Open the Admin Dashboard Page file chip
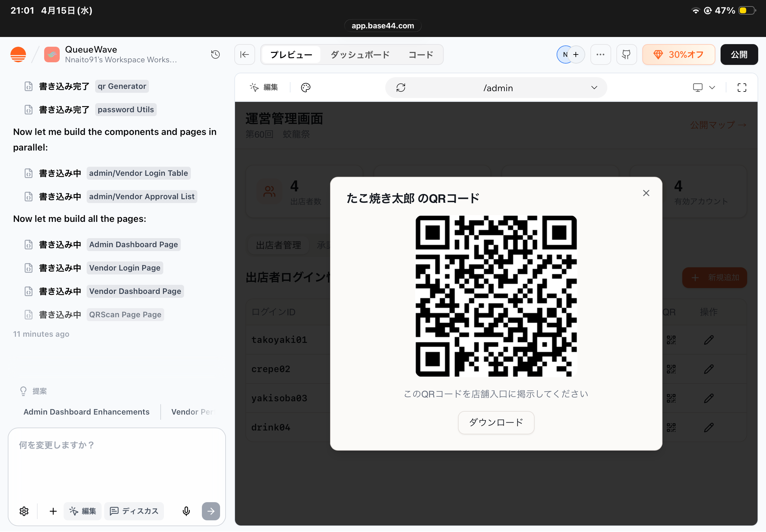This screenshot has width=766, height=532. tap(133, 245)
